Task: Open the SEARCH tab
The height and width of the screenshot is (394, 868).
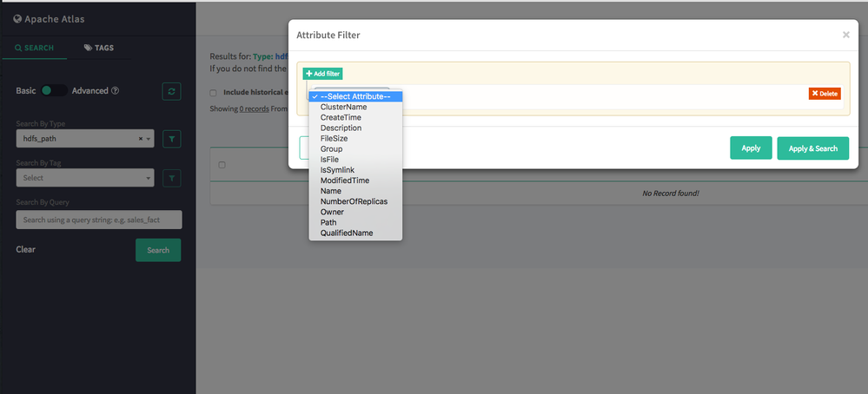Action: [x=34, y=48]
